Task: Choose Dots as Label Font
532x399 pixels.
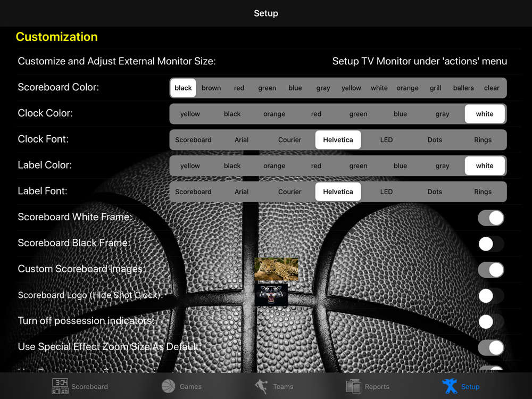Action: click(x=435, y=192)
